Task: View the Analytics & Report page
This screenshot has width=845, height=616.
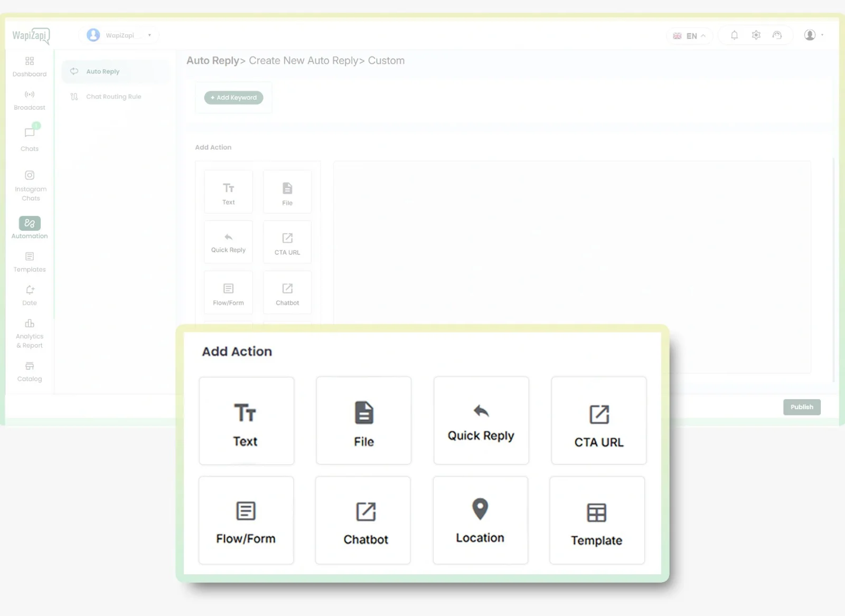Action: point(29,333)
